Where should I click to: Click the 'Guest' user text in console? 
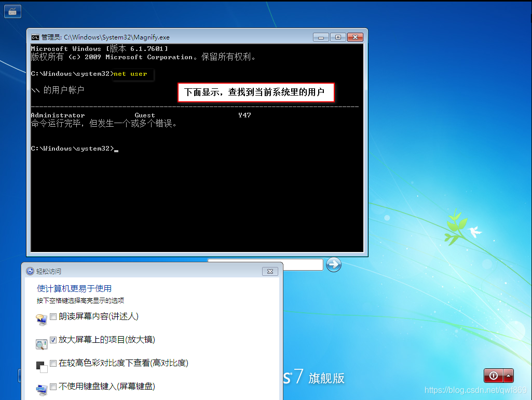[x=145, y=115]
